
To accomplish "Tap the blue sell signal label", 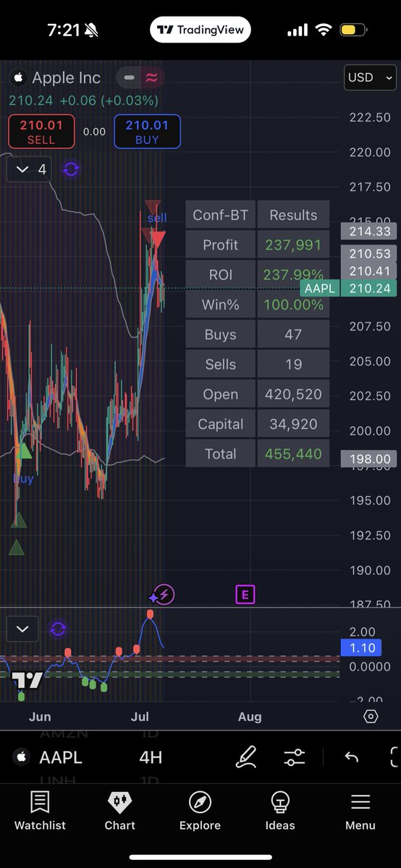I will click(157, 218).
